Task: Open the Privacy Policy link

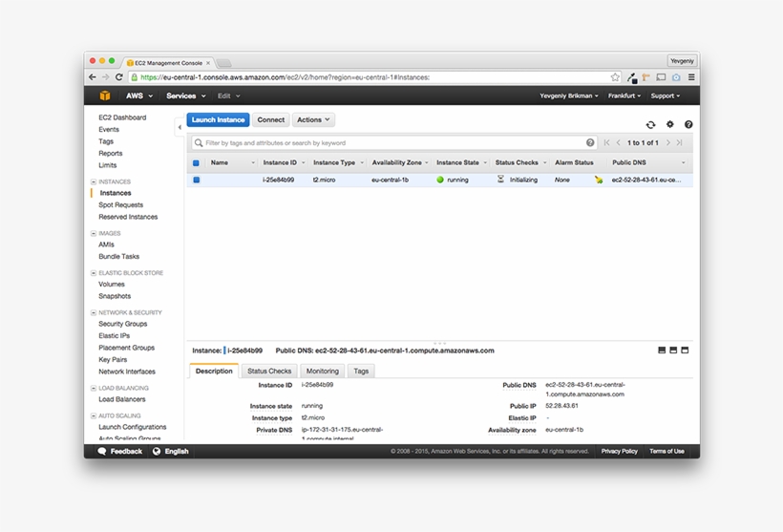Action: pos(619,451)
